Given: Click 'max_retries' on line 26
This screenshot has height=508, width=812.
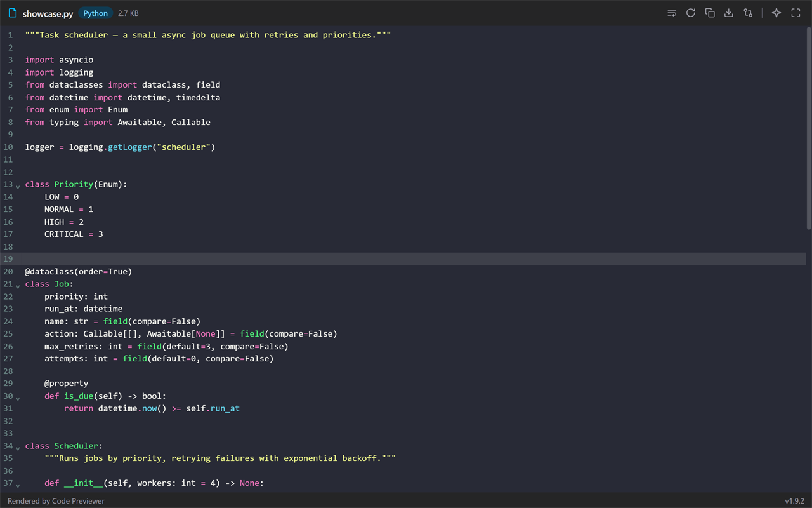Looking at the screenshot, I should tap(71, 346).
